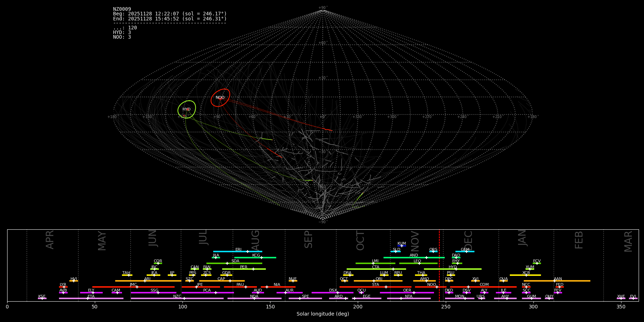The height and width of the screenshot is (322, 644).
Task: Select the ORI shower bar in the timeline
Action: point(378,281)
